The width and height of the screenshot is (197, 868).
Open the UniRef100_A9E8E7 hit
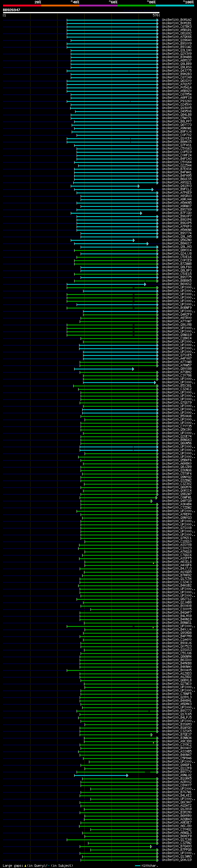tap(177, 822)
